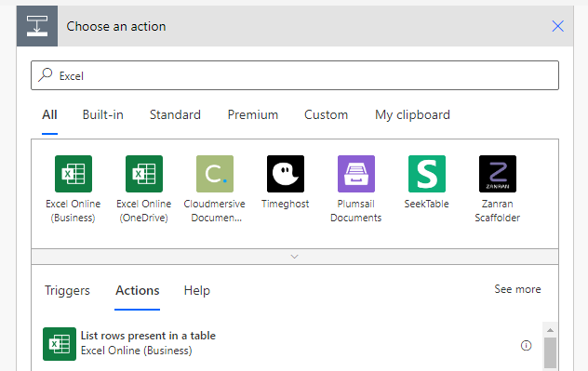Switch to the Triggers tab
588x371 pixels.
67,290
